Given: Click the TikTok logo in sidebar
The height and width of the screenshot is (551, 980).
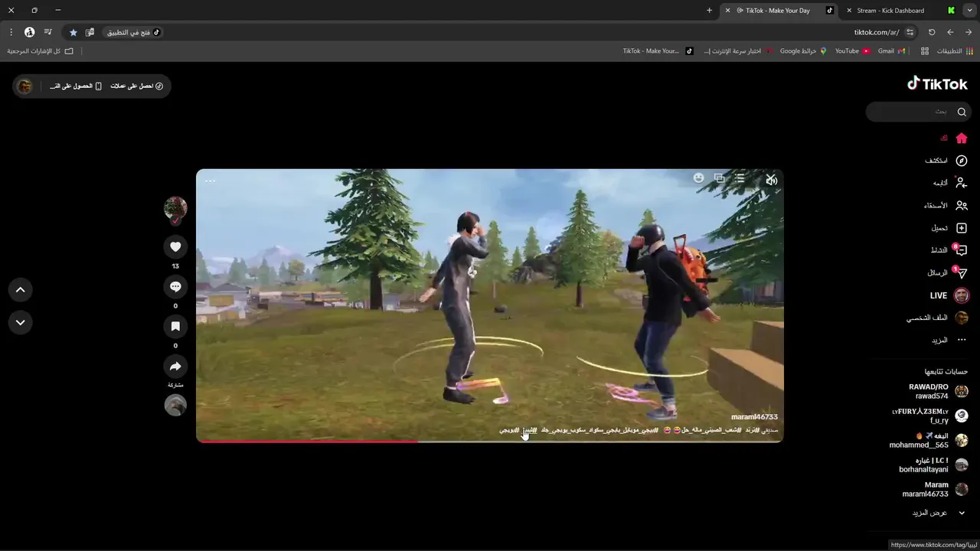Looking at the screenshot, I should pos(937,83).
